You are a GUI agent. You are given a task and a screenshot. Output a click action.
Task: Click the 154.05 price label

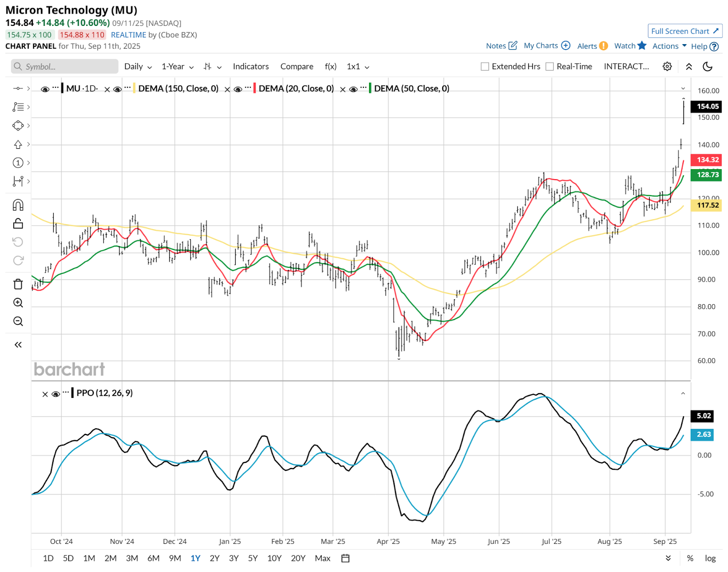706,106
